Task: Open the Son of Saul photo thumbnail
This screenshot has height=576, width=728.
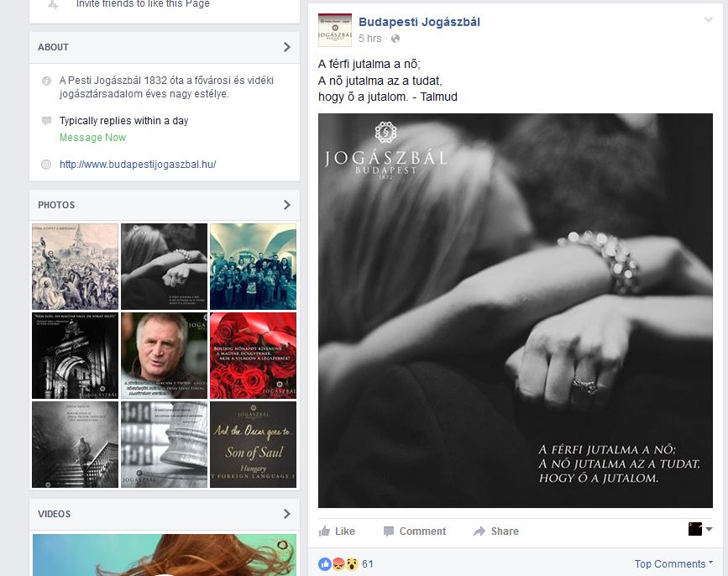Action: (253, 444)
